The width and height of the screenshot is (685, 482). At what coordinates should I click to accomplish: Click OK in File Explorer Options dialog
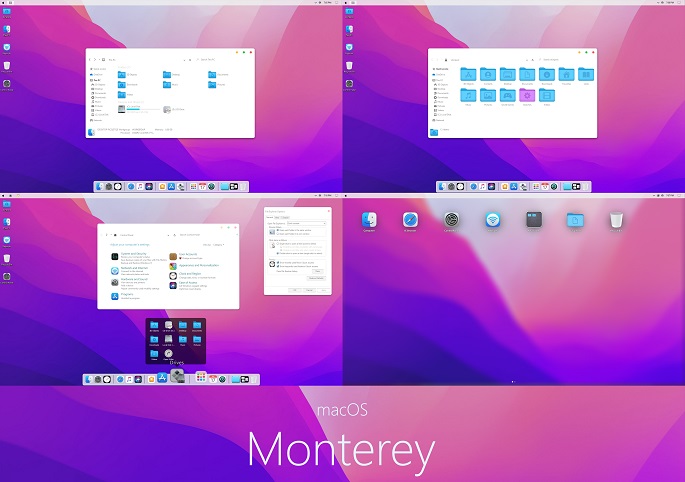pyautogui.click(x=295, y=290)
